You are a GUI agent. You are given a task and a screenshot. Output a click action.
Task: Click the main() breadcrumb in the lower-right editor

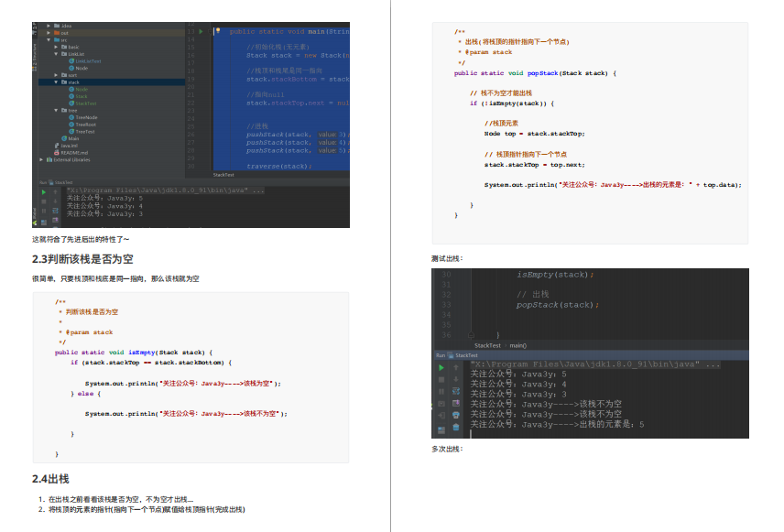518,345
